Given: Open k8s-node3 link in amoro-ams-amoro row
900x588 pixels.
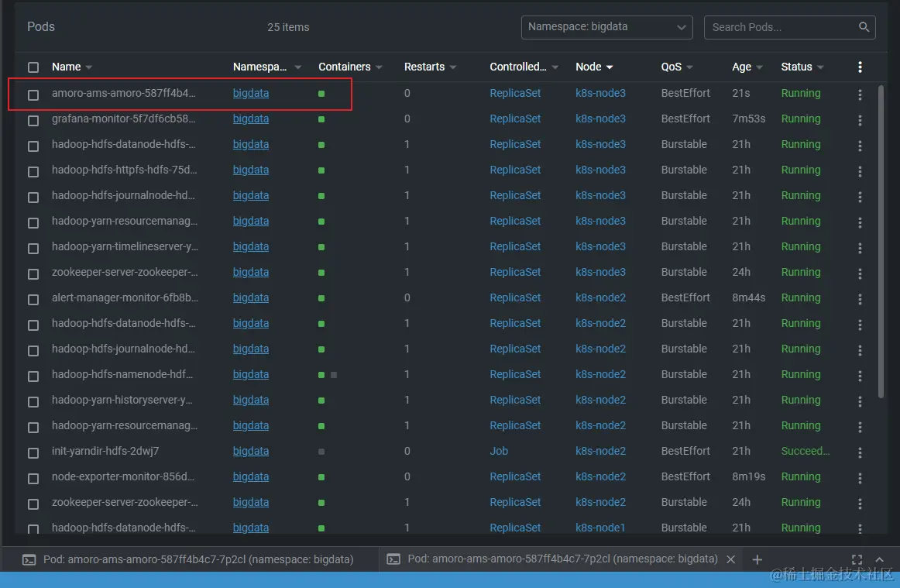Looking at the screenshot, I should coord(600,93).
